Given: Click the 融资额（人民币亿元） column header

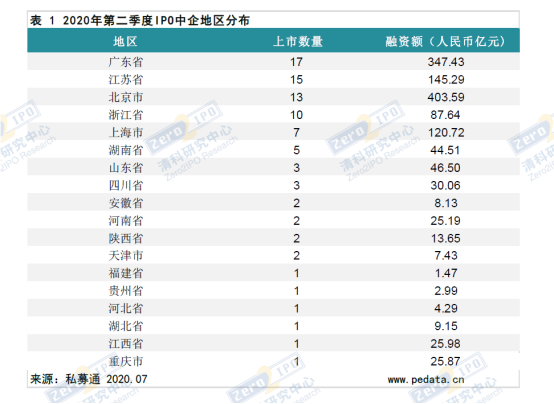Looking at the screenshot, I should 446,42.
